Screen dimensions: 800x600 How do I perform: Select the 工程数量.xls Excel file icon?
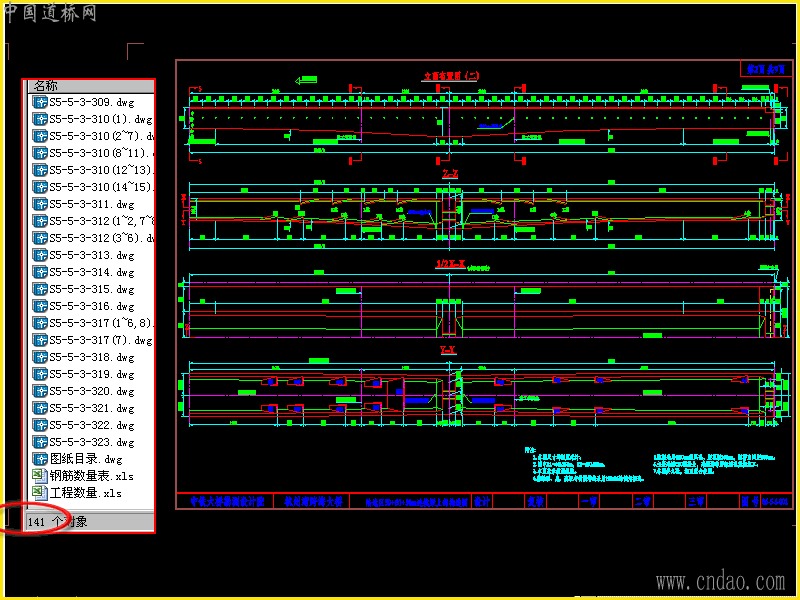pos(40,492)
